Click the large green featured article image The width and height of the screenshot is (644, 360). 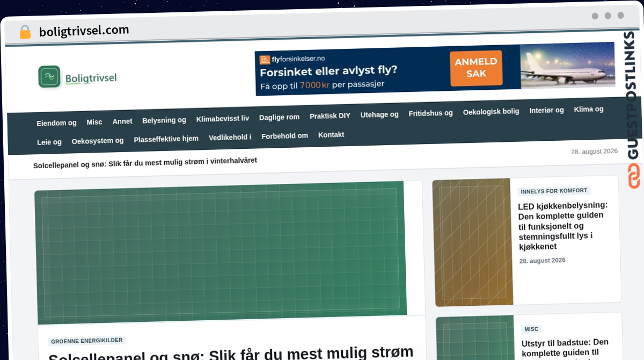click(221, 252)
